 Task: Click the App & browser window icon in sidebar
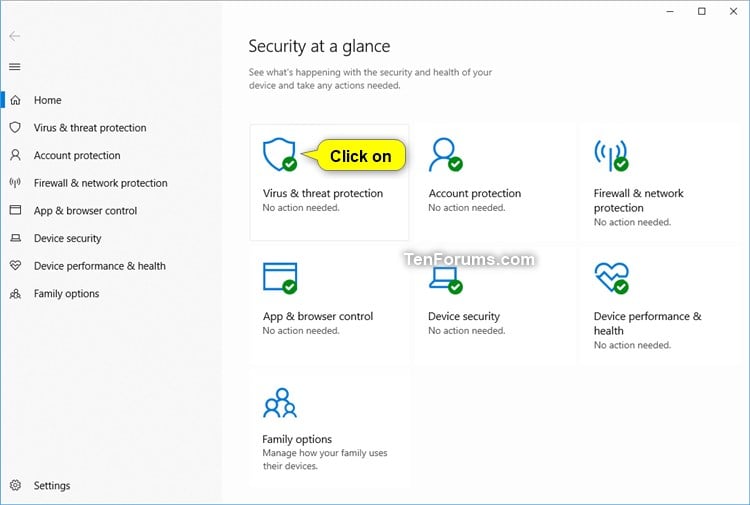click(15, 210)
